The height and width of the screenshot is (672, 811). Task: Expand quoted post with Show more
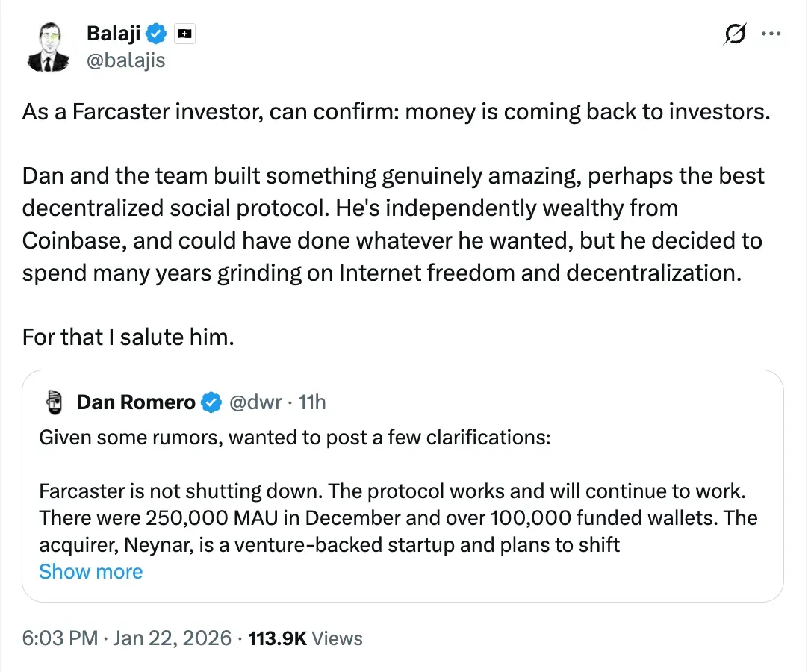90,572
